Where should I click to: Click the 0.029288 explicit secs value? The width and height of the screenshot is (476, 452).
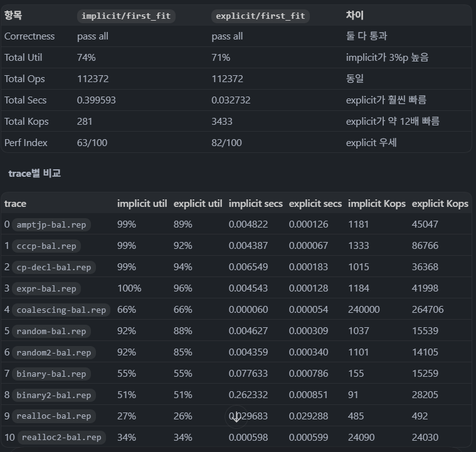(x=309, y=416)
